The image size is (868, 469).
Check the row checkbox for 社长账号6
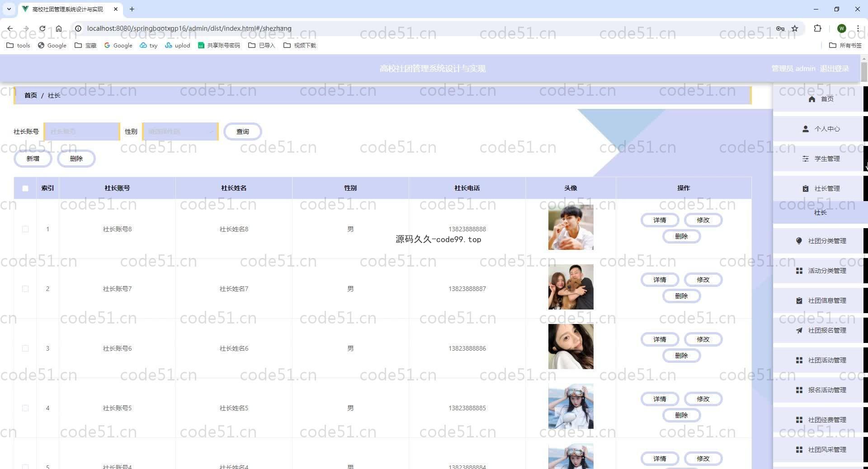click(x=25, y=348)
